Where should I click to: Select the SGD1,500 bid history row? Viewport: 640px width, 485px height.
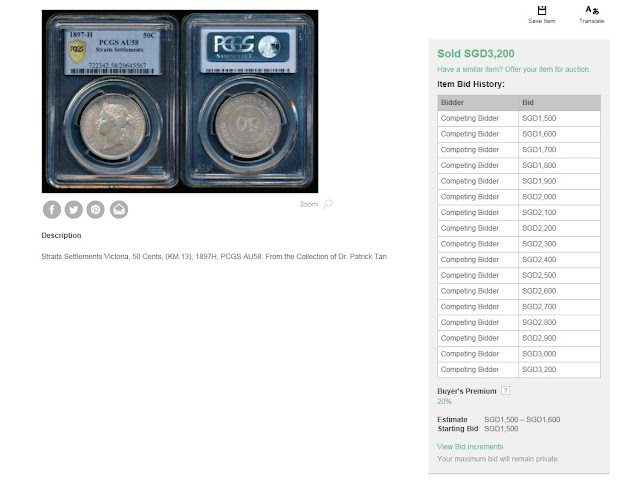coord(519,118)
